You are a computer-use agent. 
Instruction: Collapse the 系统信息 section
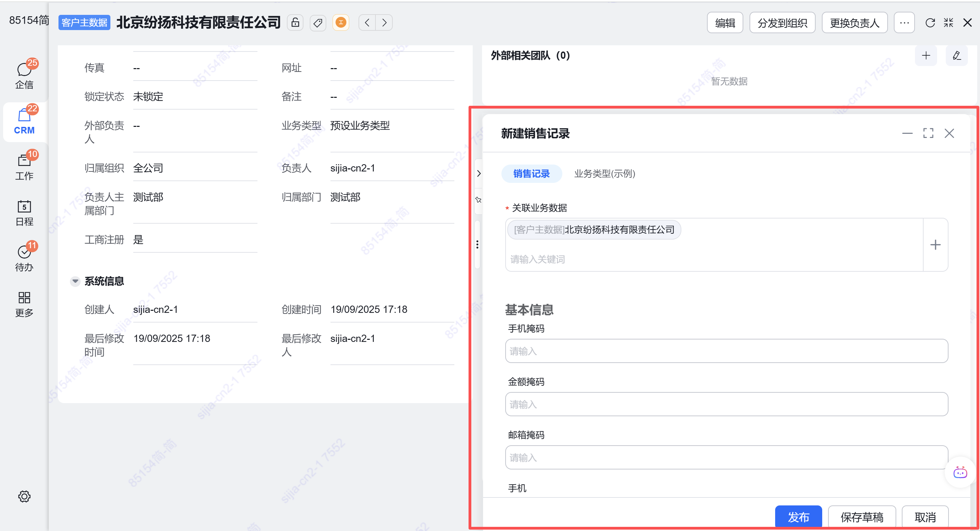pyautogui.click(x=75, y=281)
